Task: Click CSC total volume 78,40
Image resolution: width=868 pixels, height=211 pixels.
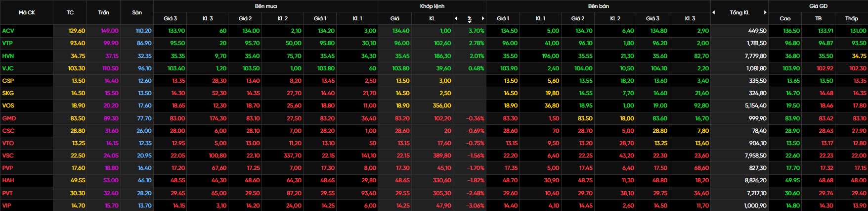Action: tap(759, 131)
